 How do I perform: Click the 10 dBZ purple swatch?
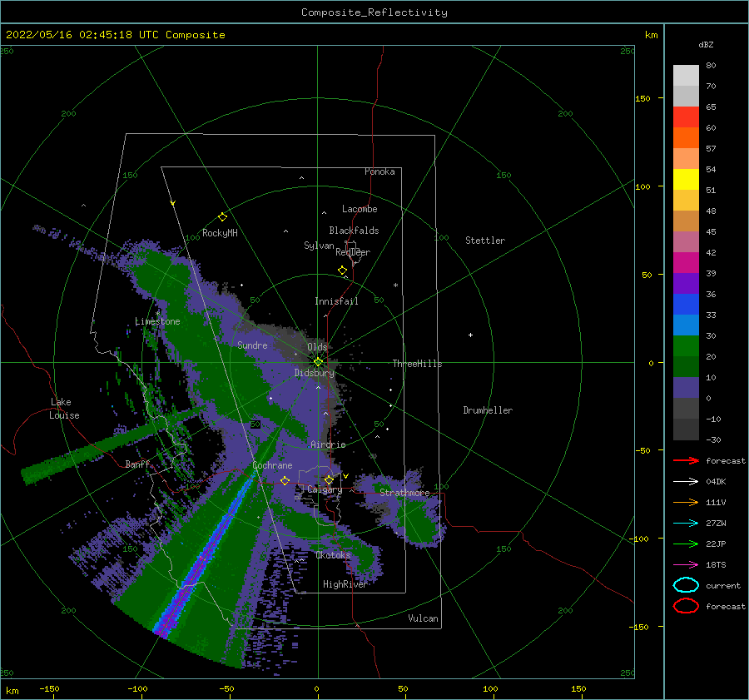coord(686,387)
